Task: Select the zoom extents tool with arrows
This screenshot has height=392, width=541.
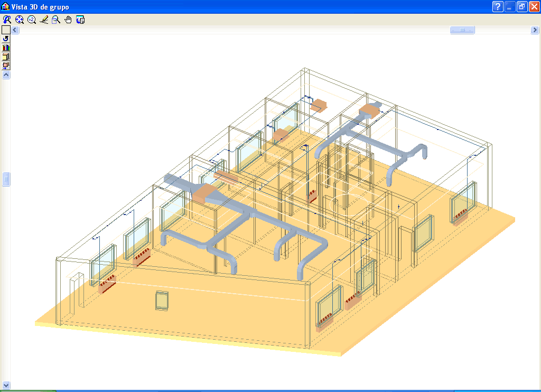Action: 20,20
